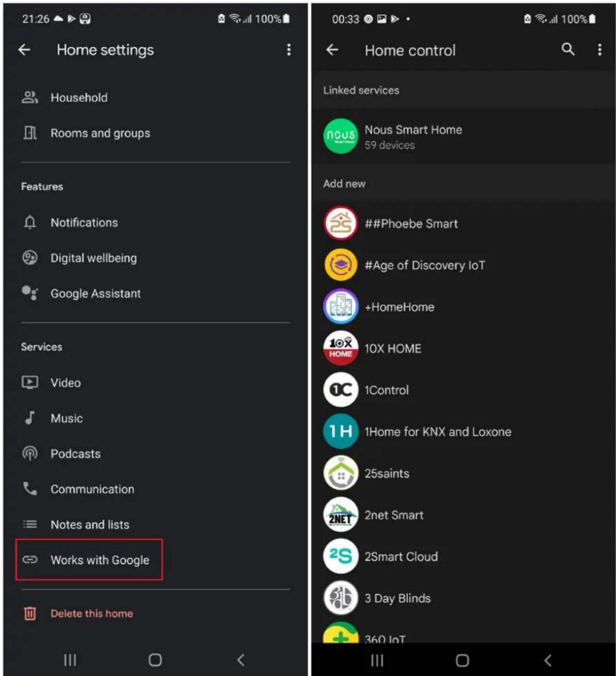Image resolution: width=616 pixels, height=676 pixels.
Task: Choose the 10X HOME logo icon
Action: tap(340, 348)
